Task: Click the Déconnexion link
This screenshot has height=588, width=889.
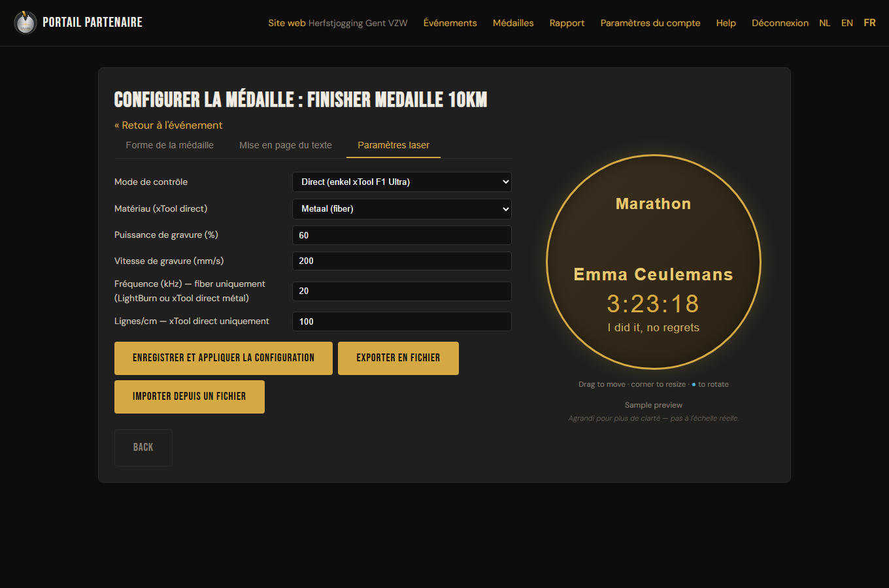Action: click(780, 23)
